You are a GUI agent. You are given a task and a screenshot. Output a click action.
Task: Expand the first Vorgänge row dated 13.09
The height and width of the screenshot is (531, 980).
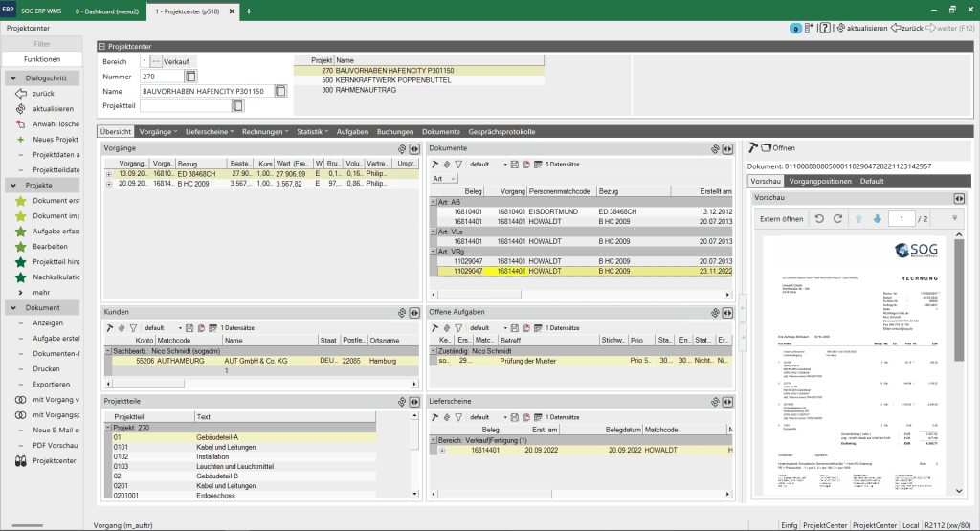point(109,174)
